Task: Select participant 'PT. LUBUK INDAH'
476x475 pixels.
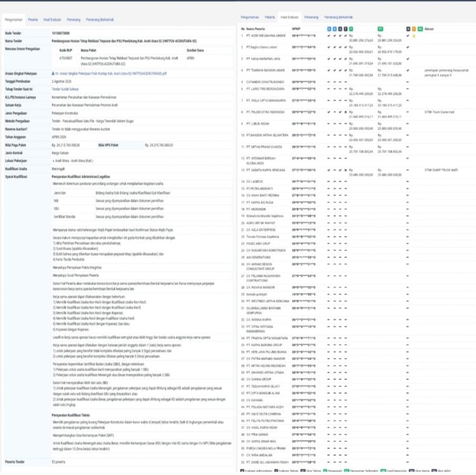Action: pyautogui.click(x=258, y=124)
